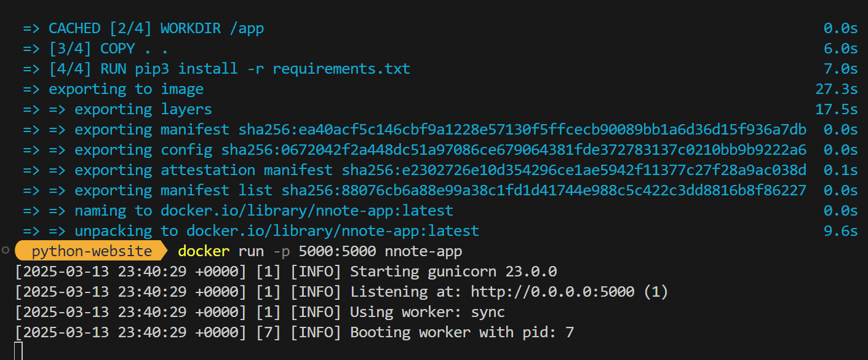Click the '5000:5000' port mapping text
The width and height of the screenshot is (868, 360).
[x=337, y=251]
